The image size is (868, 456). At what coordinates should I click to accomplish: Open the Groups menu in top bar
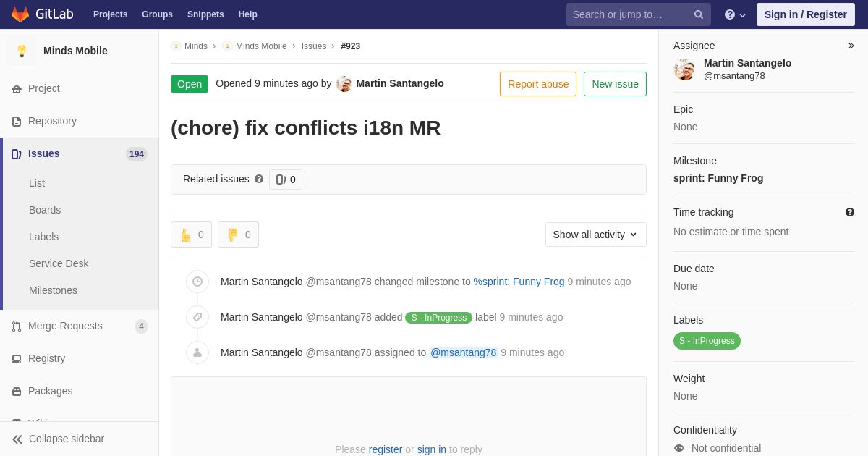(157, 14)
